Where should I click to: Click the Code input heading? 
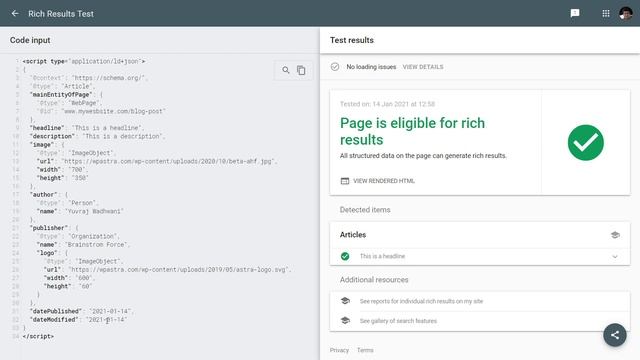click(x=30, y=40)
